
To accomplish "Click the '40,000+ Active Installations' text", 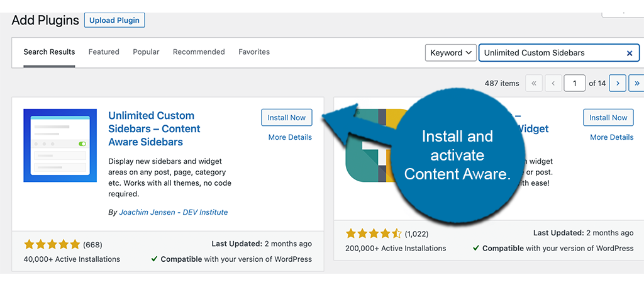I will [x=72, y=259].
